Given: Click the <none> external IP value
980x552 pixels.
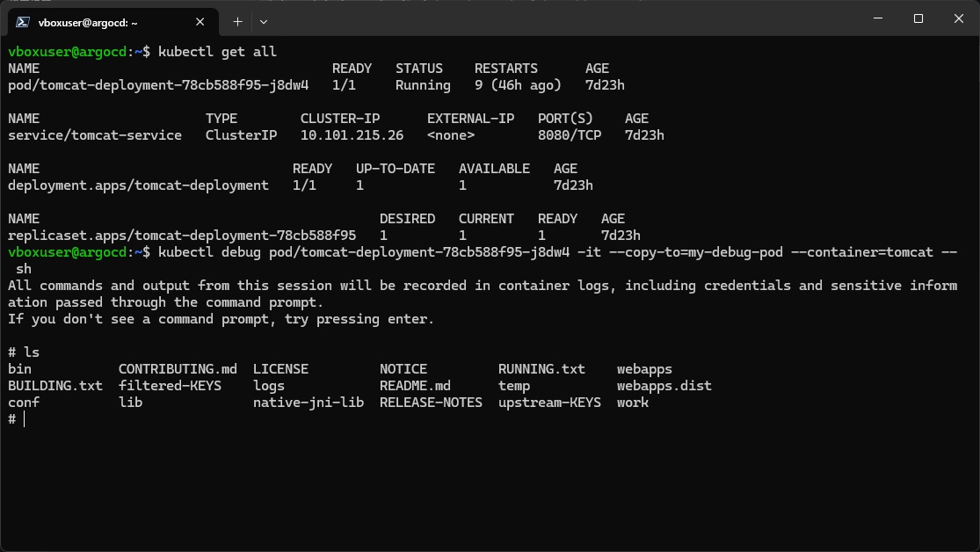Looking at the screenshot, I should pos(451,135).
